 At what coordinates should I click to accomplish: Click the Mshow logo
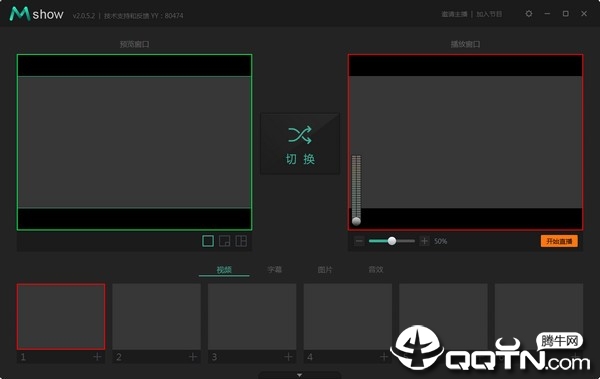[37, 14]
